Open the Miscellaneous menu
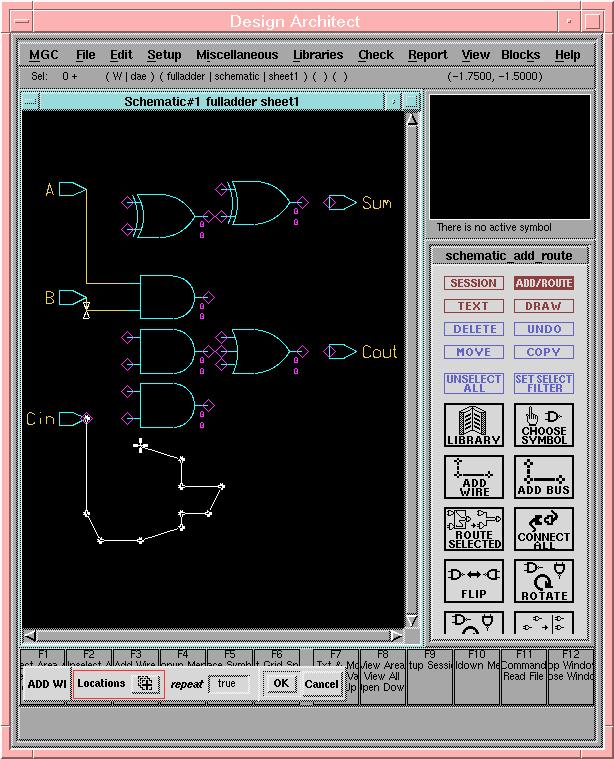Viewport: 614px width, 759px height. pyautogui.click(x=237, y=55)
